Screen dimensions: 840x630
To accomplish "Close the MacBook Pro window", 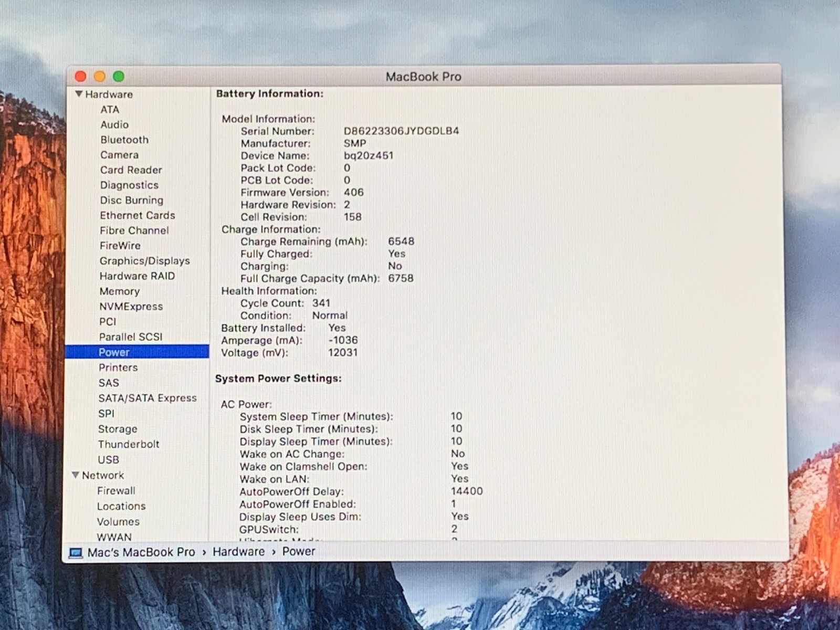I will tap(80, 77).
